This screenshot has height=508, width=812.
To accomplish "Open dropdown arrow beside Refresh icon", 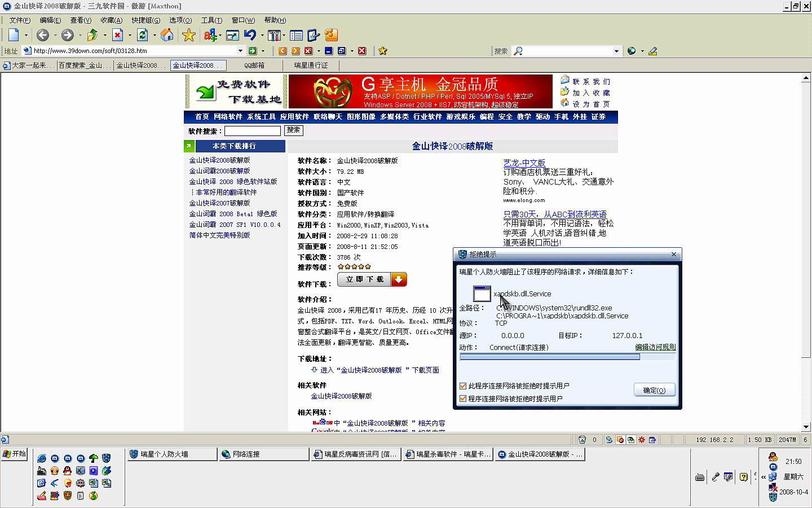I will pyautogui.click(x=155, y=35).
